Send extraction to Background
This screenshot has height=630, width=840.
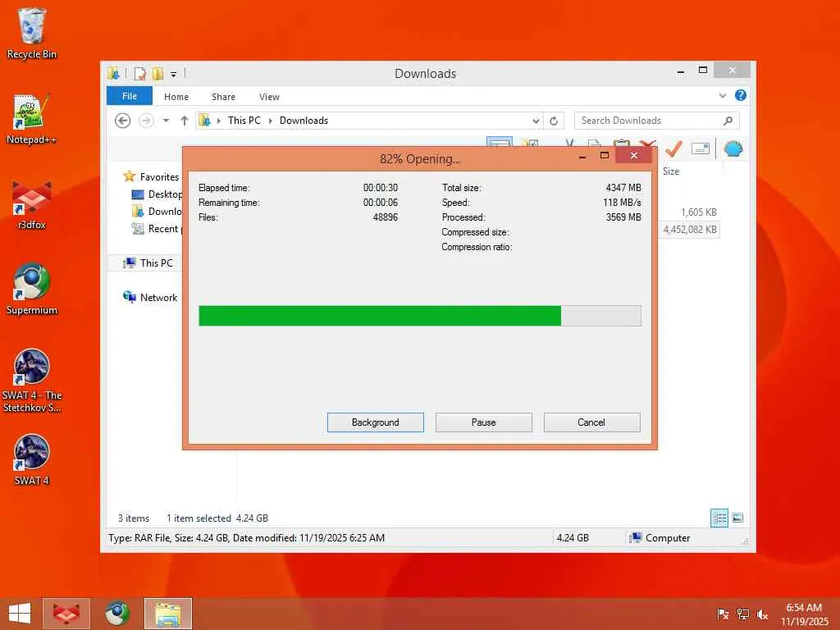point(376,422)
